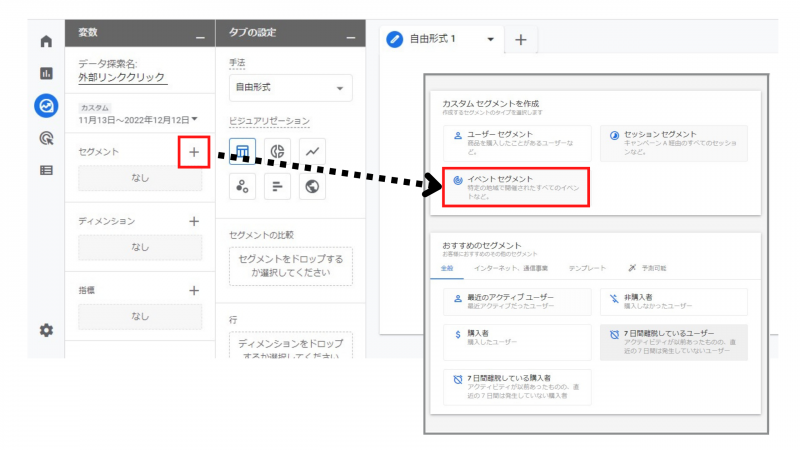Viewport: 800px width, 450px height.
Task: Select the donut chart visualization
Action: tap(279, 151)
